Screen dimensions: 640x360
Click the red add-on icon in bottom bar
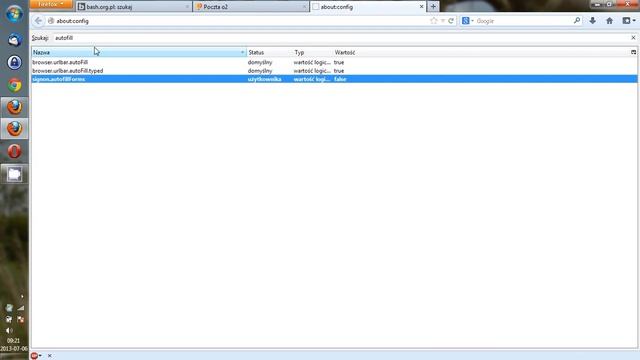point(34,356)
